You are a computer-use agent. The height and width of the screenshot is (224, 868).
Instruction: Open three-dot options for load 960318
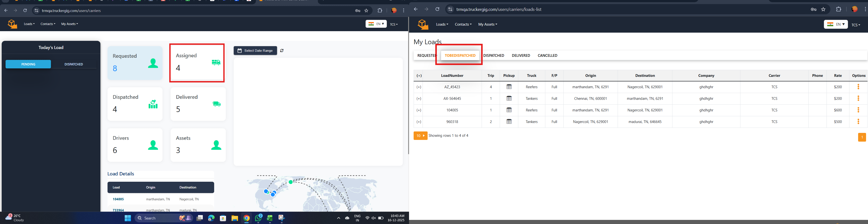tap(858, 122)
